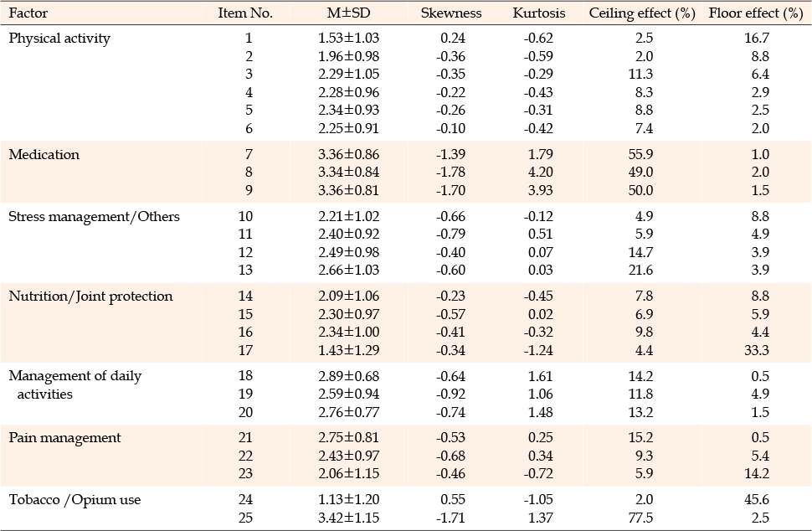
Task: Click the Nutrition/Joint protection label
Action: (x=90, y=296)
